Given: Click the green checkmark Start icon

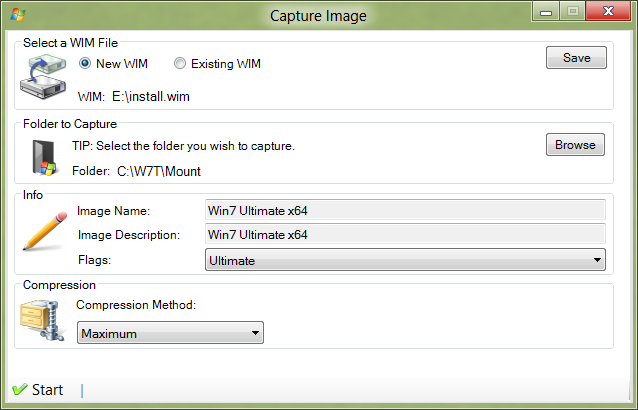Looking at the screenshot, I should click(20, 390).
